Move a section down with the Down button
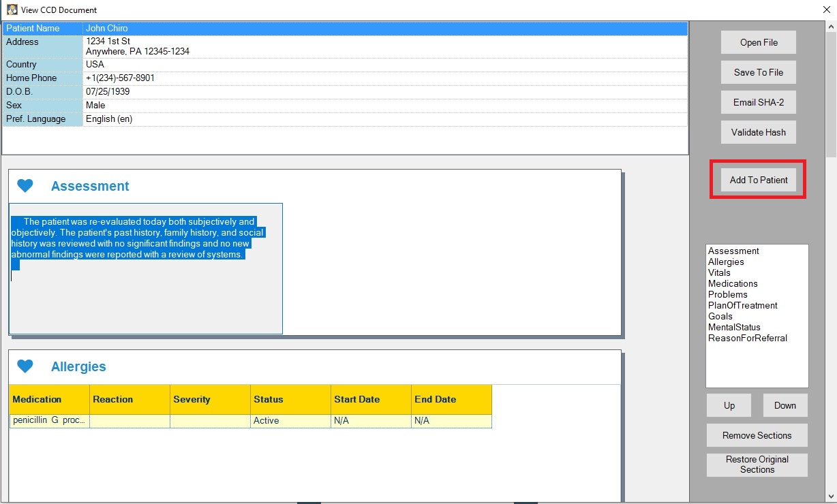This screenshot has height=504, width=837. point(785,405)
